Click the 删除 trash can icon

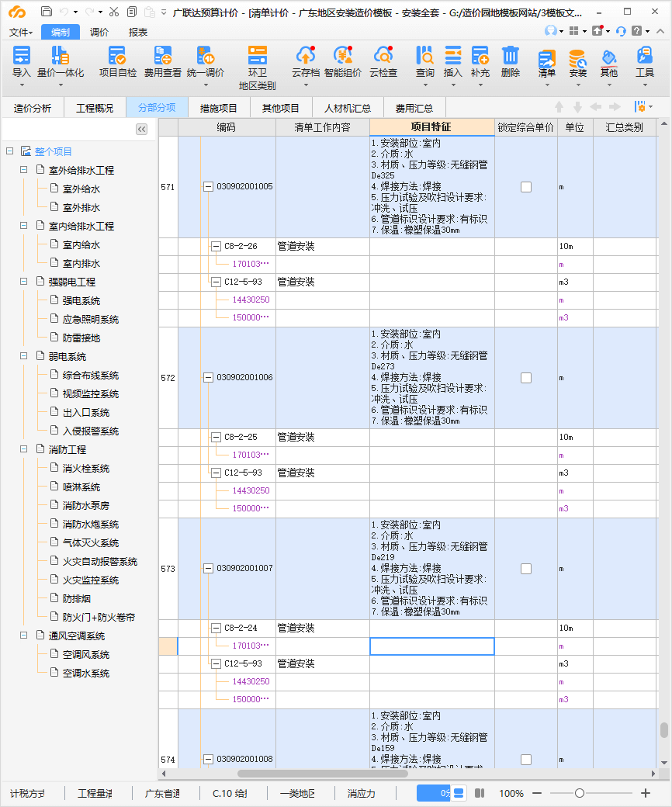[x=510, y=56]
